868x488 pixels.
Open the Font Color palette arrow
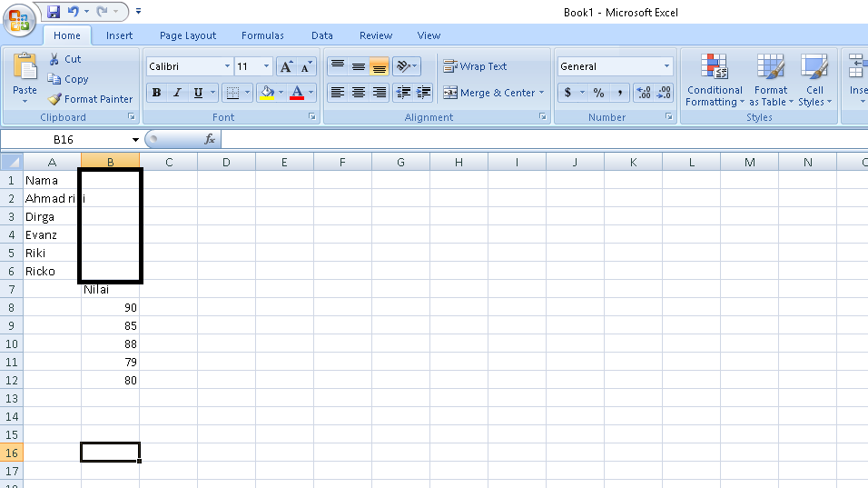(311, 93)
